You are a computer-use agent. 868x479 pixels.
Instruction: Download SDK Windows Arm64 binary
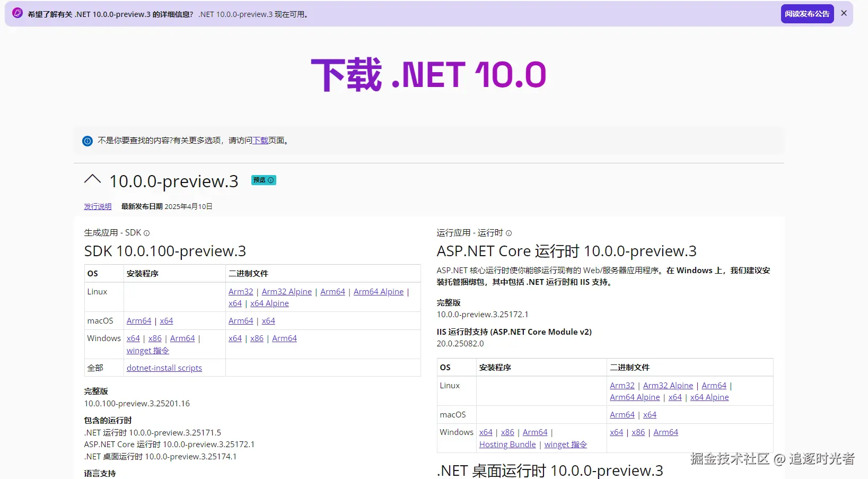284,338
